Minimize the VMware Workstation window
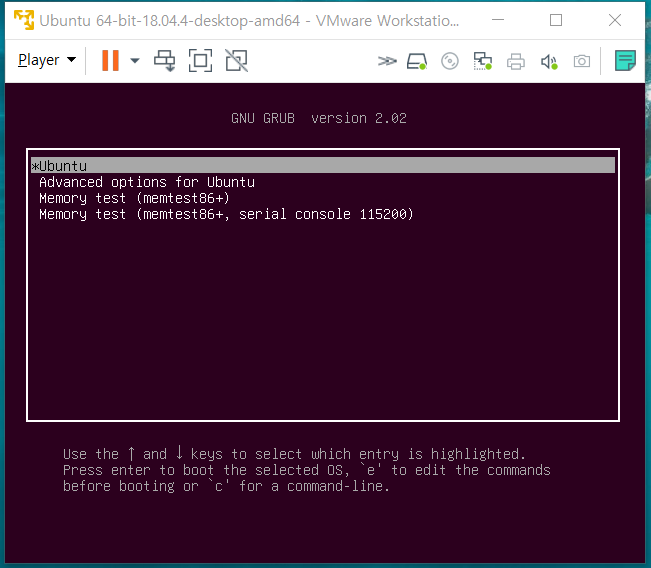This screenshot has width=651, height=568. pos(498,20)
